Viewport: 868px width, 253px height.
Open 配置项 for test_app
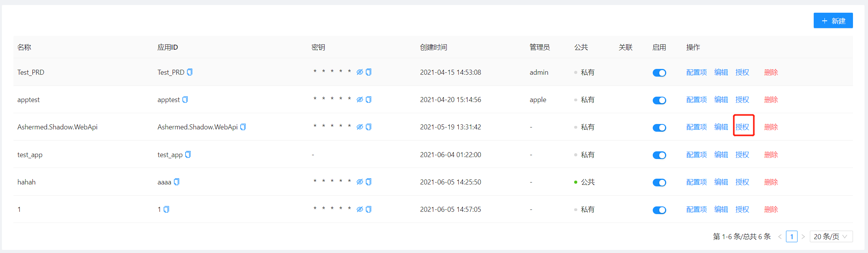tap(696, 154)
